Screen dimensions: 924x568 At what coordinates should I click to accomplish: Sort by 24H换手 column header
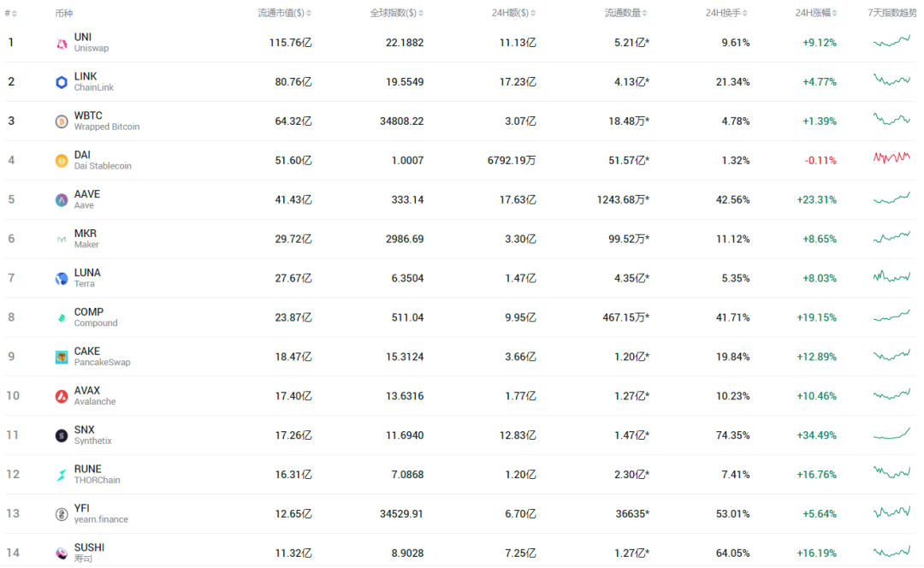click(x=726, y=13)
